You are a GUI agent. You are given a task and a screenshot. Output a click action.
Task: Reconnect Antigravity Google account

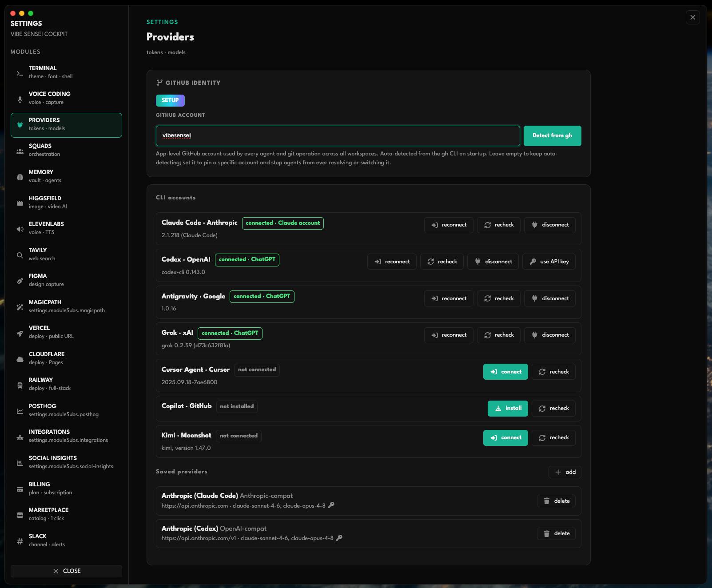point(449,299)
